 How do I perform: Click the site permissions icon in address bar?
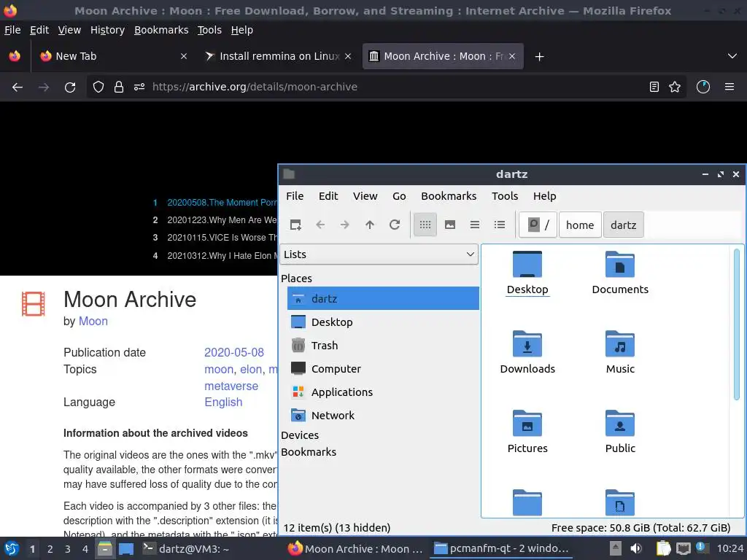pos(139,87)
